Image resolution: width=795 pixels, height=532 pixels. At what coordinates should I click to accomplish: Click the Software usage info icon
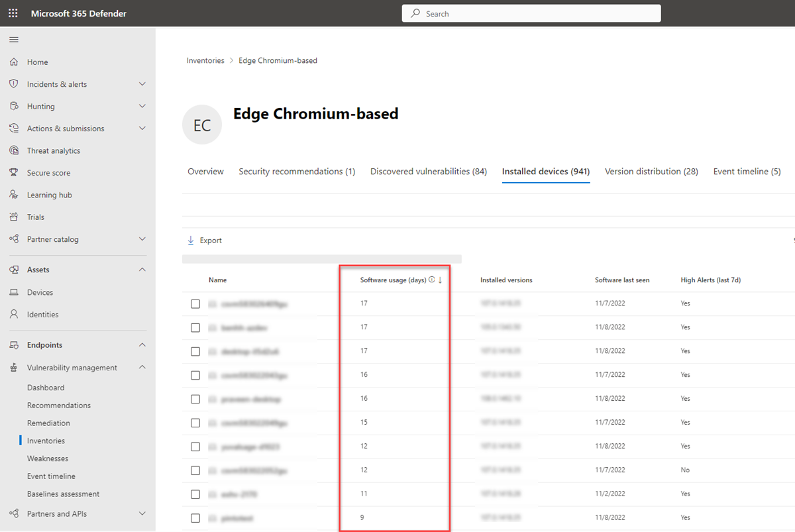(432, 280)
